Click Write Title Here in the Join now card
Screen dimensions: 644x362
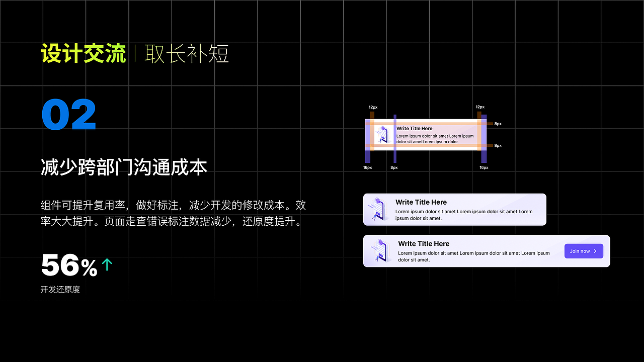coord(424,244)
